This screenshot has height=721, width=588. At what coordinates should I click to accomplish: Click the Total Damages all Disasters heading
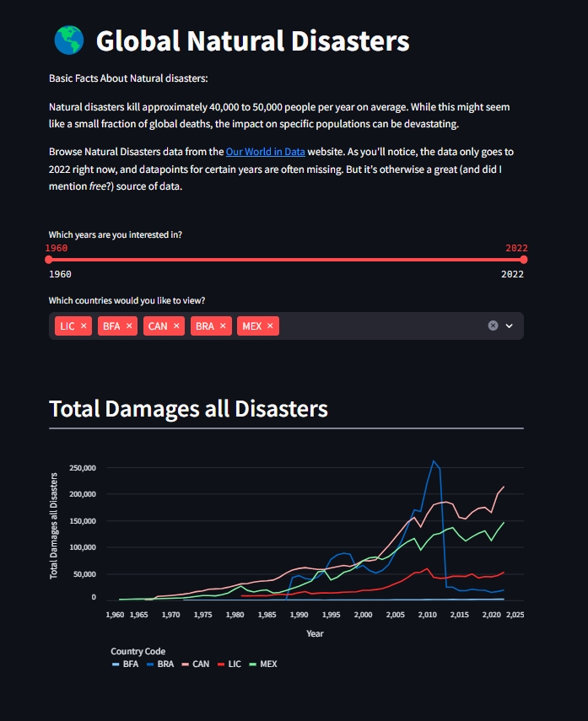[x=188, y=409]
